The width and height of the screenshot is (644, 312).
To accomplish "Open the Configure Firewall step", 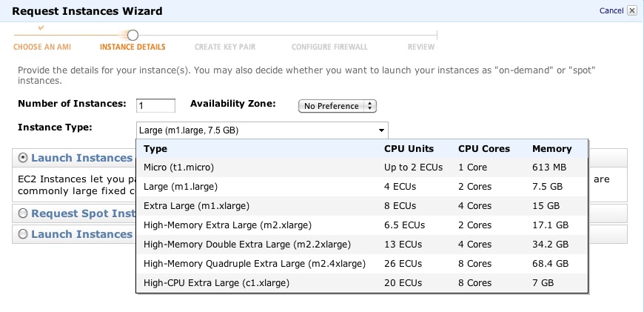I will [x=329, y=47].
